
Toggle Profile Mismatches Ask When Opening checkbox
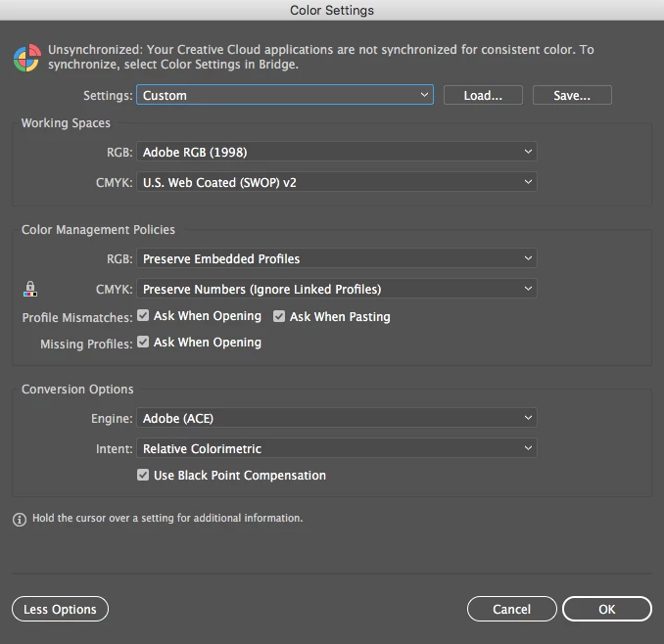[143, 316]
